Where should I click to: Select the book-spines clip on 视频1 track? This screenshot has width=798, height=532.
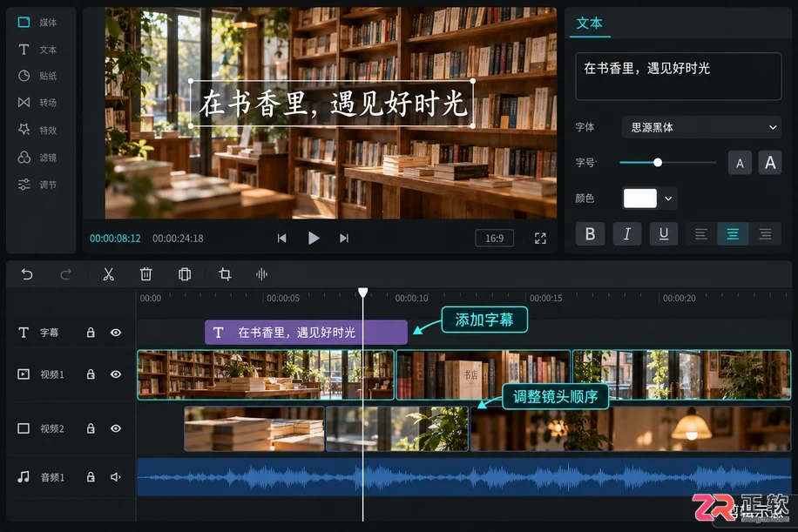[x=484, y=374]
